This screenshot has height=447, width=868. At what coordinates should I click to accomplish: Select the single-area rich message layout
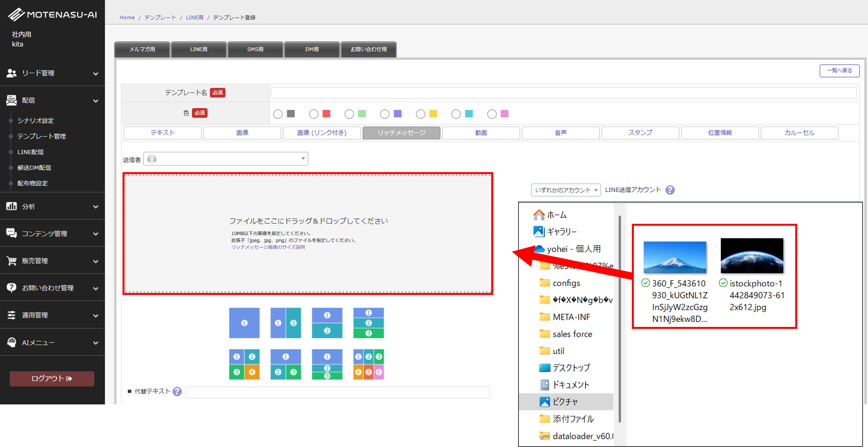click(244, 323)
